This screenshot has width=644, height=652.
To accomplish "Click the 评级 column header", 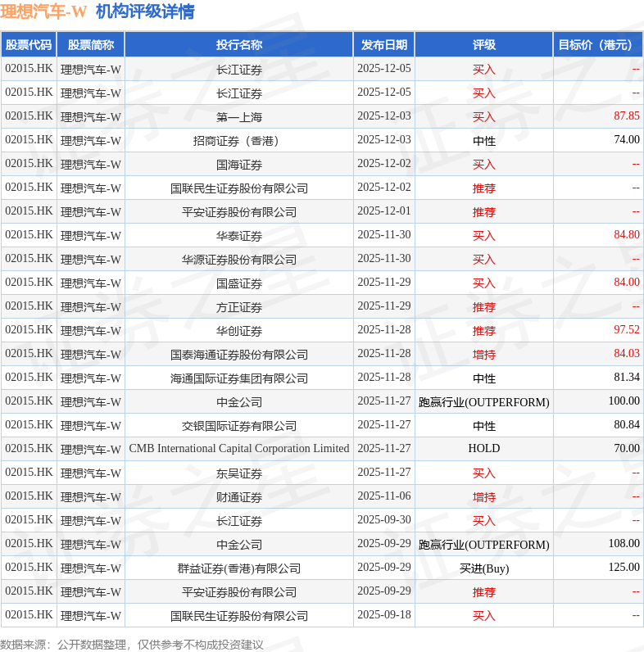I will [x=483, y=45].
